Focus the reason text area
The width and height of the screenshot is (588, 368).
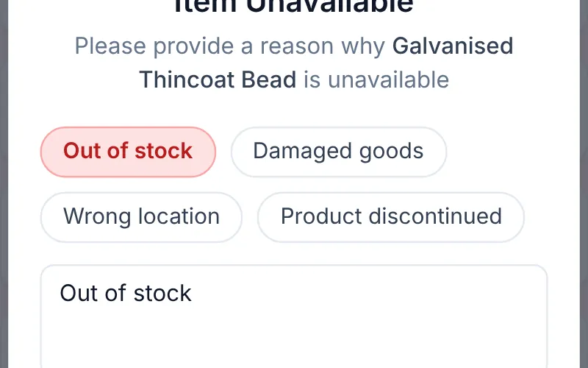pyautogui.click(x=294, y=316)
